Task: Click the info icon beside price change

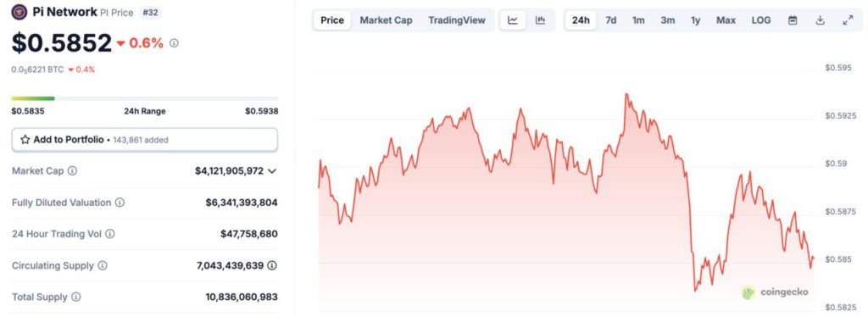Action: click(x=174, y=43)
